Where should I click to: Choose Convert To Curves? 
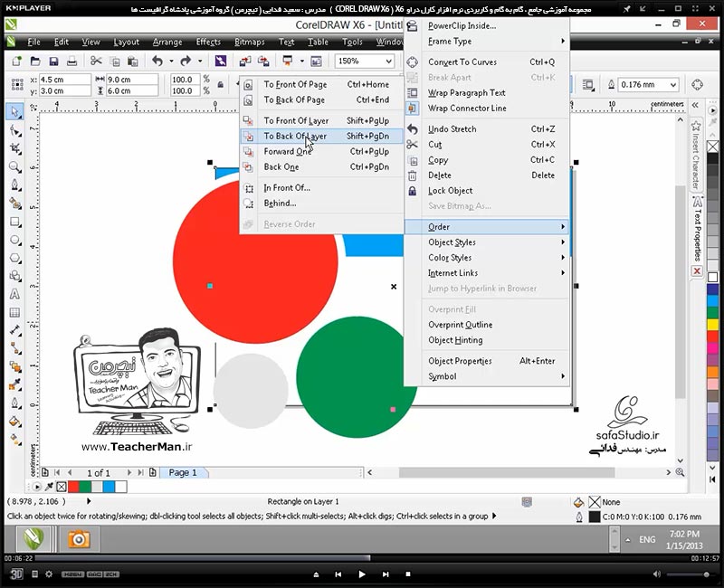[487, 62]
